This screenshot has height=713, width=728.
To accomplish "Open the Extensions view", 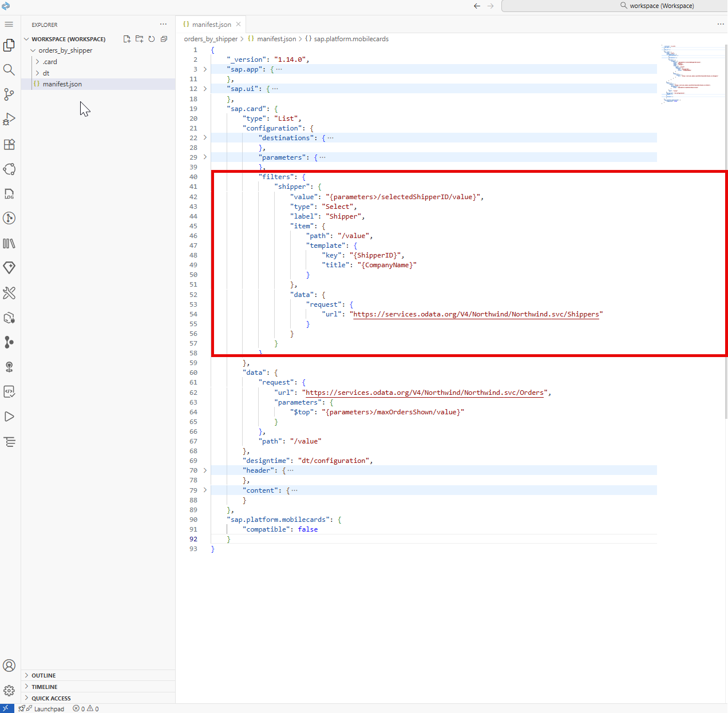I will click(x=9, y=144).
